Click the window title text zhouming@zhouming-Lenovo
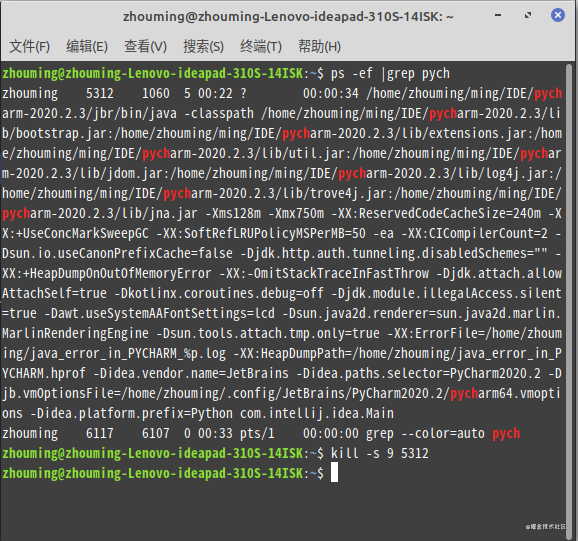Screen dimensions: 578x541 click(288, 17)
